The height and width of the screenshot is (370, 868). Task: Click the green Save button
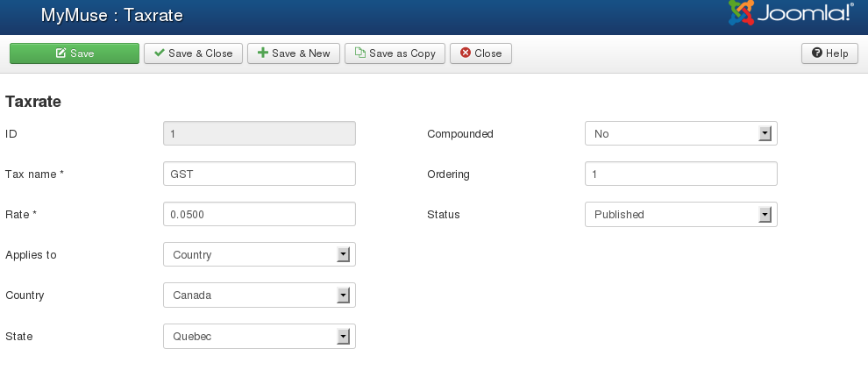[x=75, y=53]
